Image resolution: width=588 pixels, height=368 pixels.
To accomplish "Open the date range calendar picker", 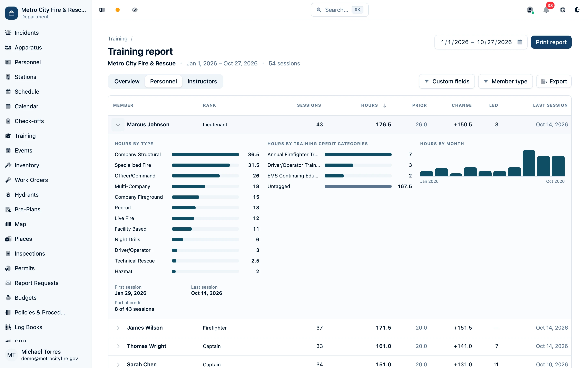I will [520, 42].
